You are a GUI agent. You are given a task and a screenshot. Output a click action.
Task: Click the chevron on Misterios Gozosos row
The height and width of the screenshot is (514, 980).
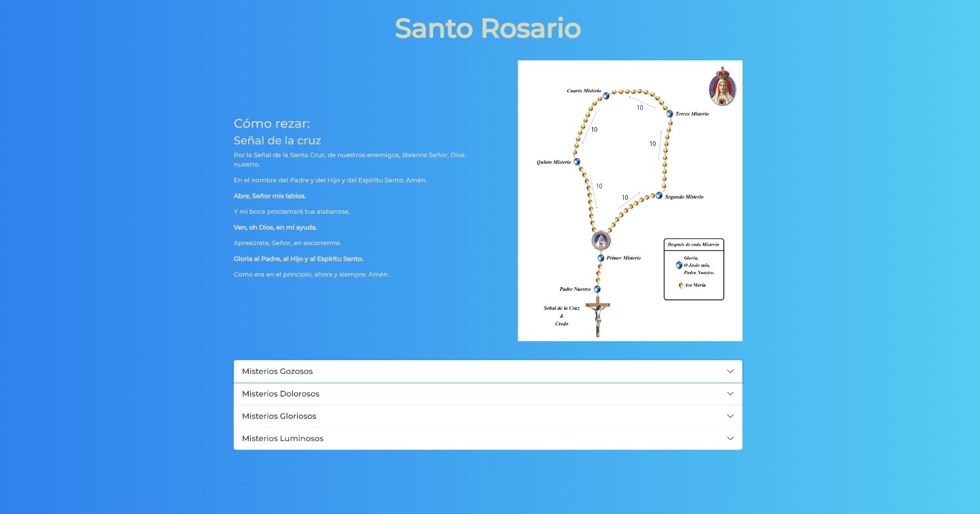coord(730,371)
